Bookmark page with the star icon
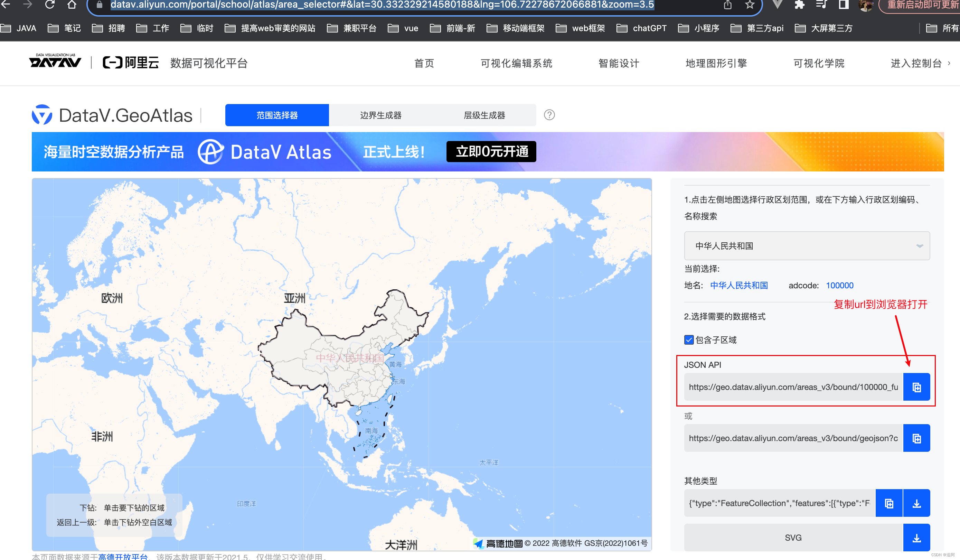The image size is (960, 560). pos(749,5)
